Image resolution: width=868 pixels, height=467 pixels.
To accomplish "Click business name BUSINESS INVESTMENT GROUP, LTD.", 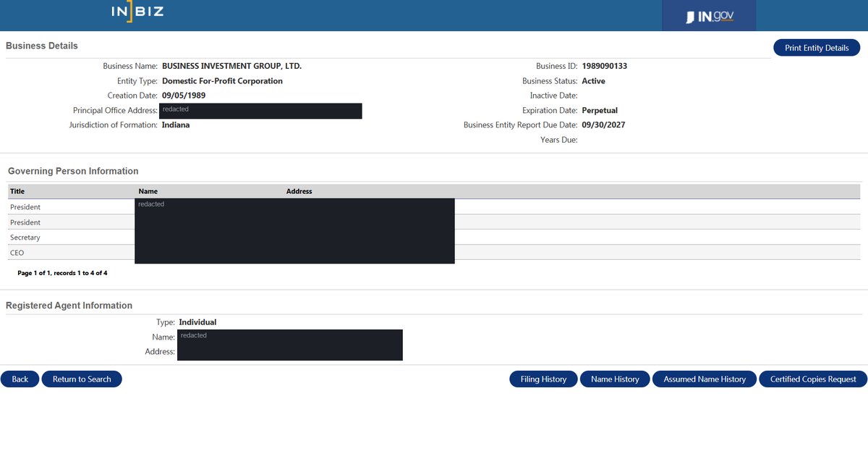I will (x=231, y=66).
